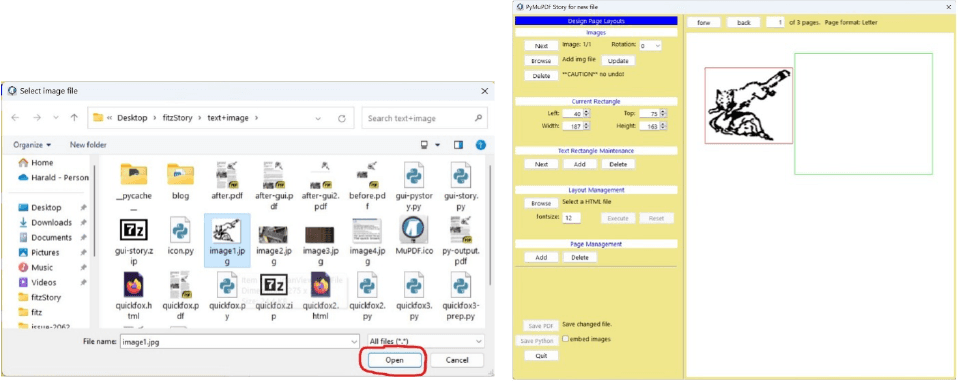Click the fontsize input field

point(572,218)
